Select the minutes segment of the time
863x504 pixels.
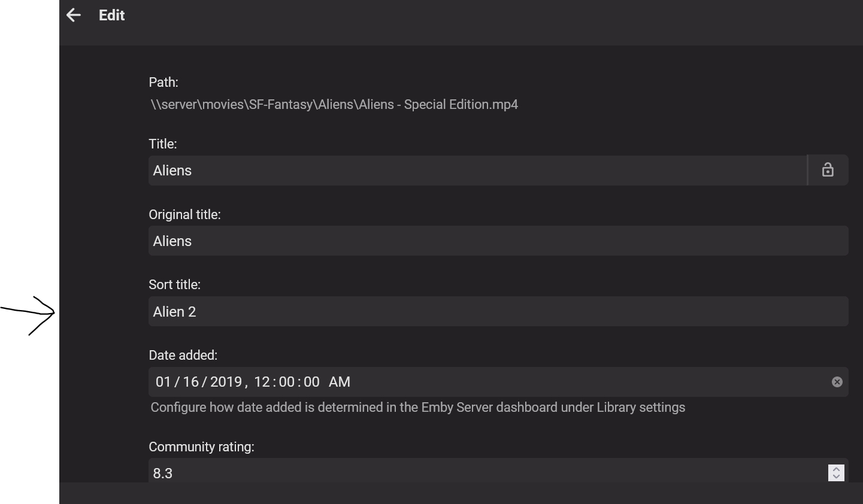click(x=287, y=382)
